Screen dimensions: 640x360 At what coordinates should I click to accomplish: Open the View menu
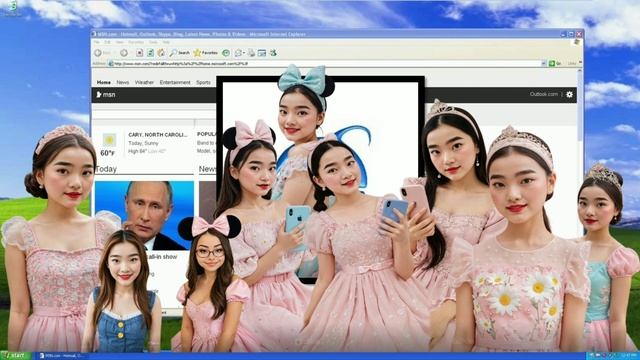coord(120,42)
